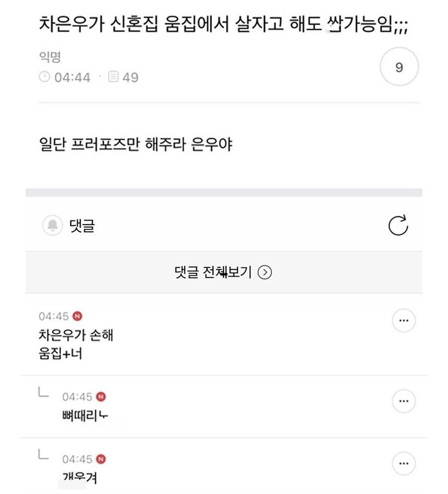Click the comment count icon beside 49
The image size is (448, 494).
tap(113, 77)
